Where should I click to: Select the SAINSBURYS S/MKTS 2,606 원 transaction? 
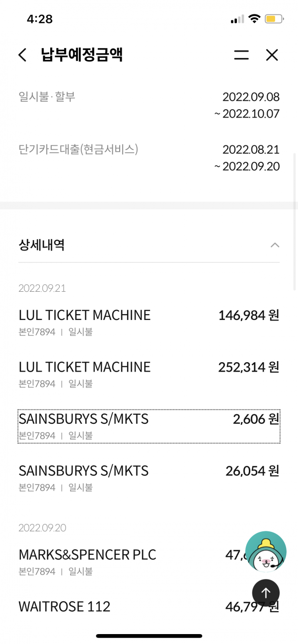149,426
